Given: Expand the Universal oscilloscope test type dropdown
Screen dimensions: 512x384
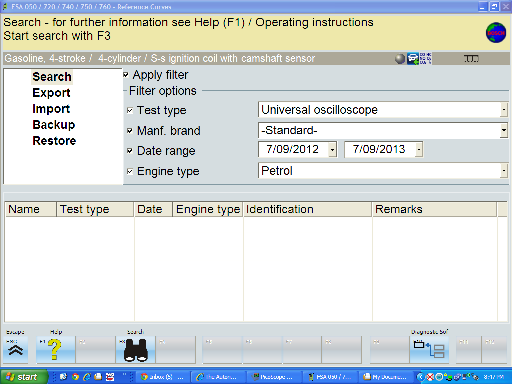Looking at the screenshot, I should [504, 110].
